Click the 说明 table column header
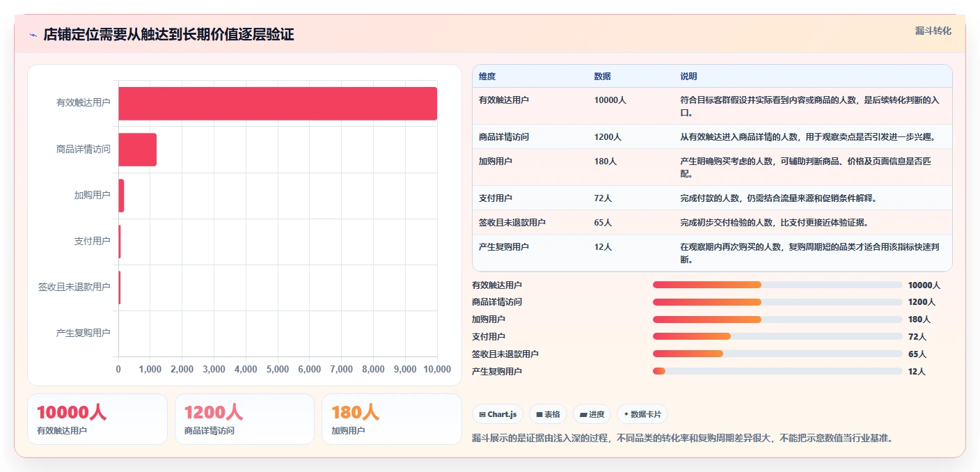 (689, 77)
